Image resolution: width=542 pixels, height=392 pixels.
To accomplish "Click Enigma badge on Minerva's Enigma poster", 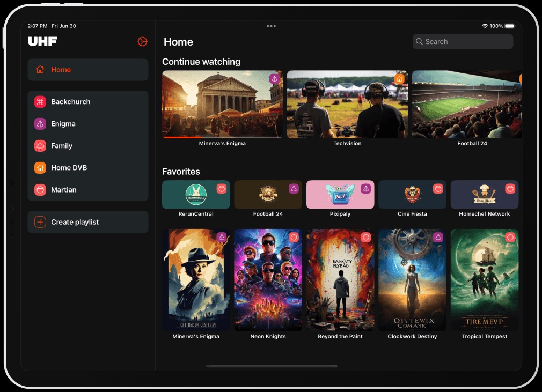I will (222, 237).
